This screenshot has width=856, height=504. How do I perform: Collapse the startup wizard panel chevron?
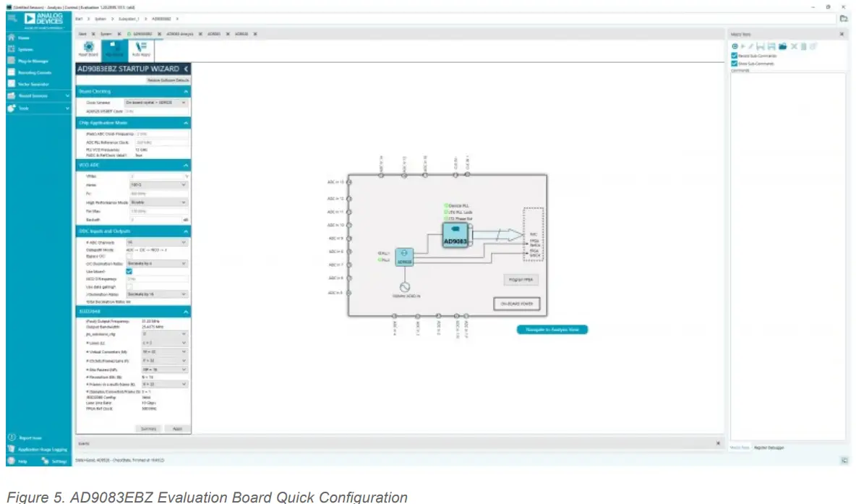[186, 69]
